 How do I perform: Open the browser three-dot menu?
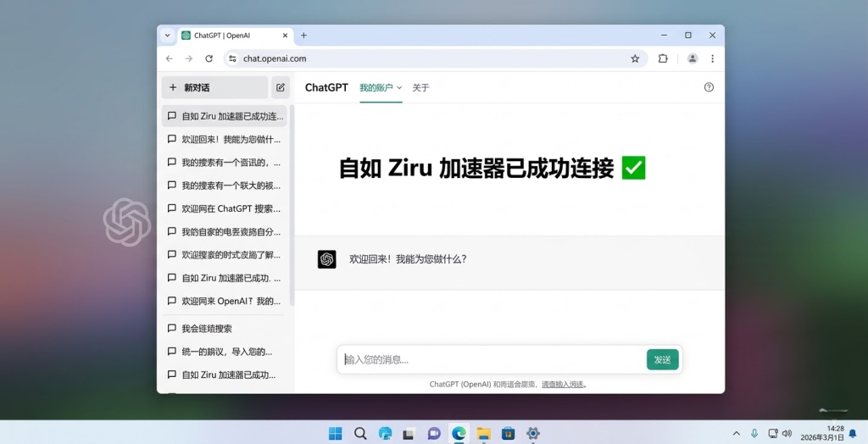coord(712,58)
